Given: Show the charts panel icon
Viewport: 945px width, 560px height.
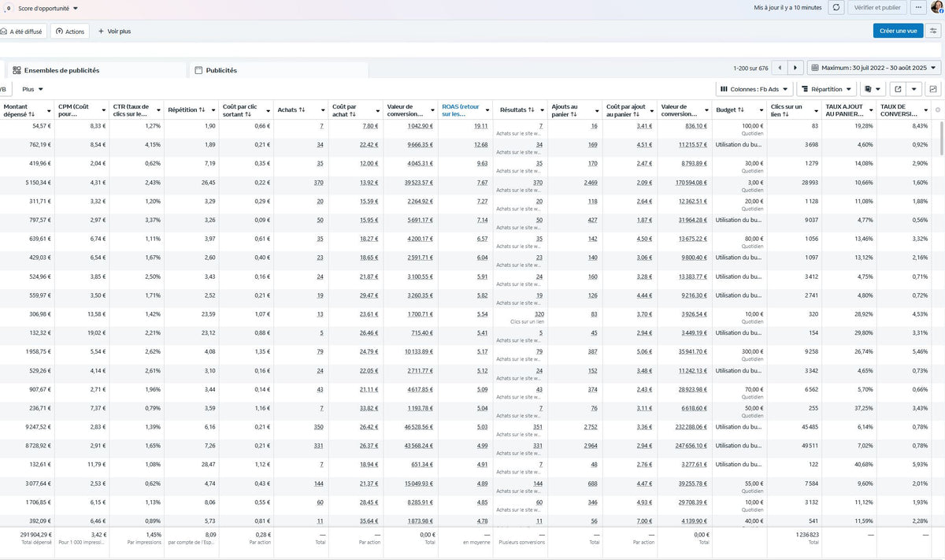Looking at the screenshot, I should [933, 89].
